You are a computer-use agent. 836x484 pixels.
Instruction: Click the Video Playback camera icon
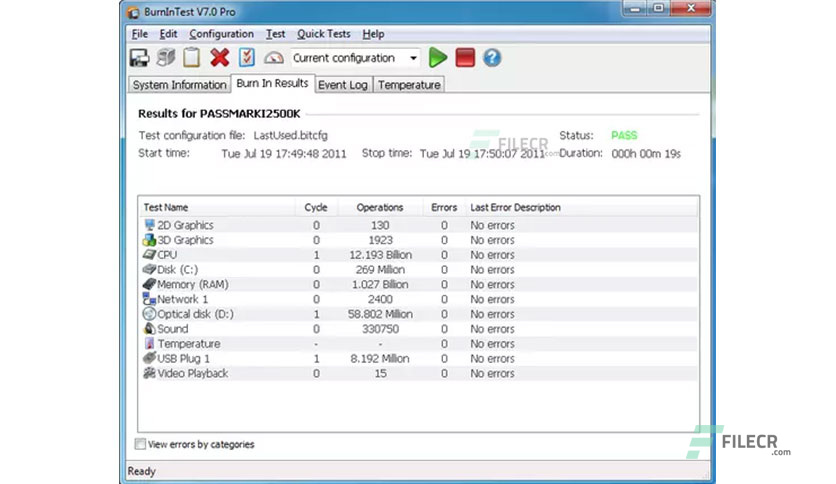(149, 373)
